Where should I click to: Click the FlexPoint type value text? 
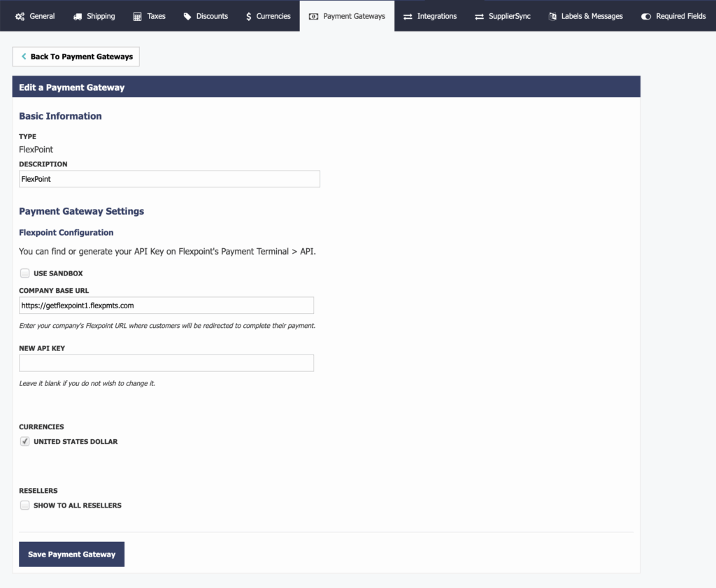(36, 150)
